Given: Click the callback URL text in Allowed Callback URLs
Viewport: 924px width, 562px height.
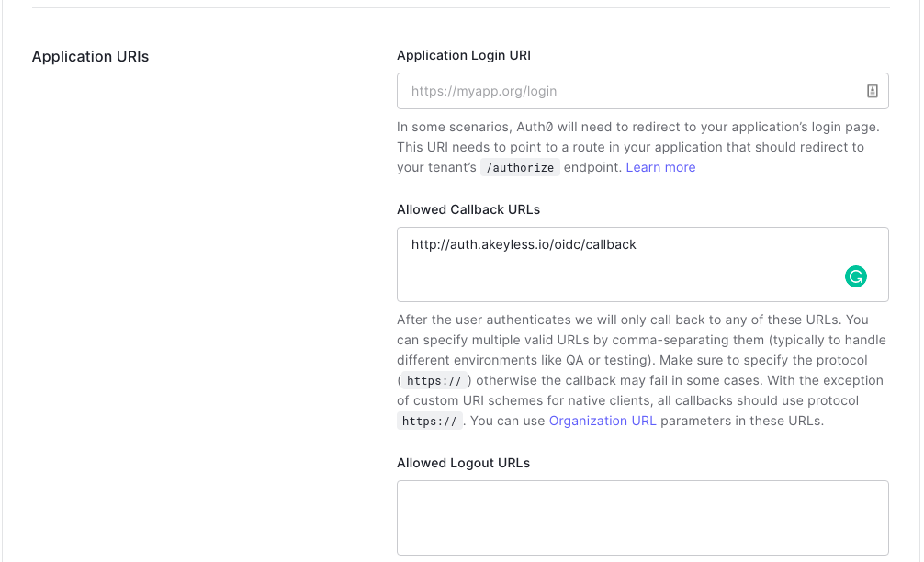Looking at the screenshot, I should click(524, 244).
